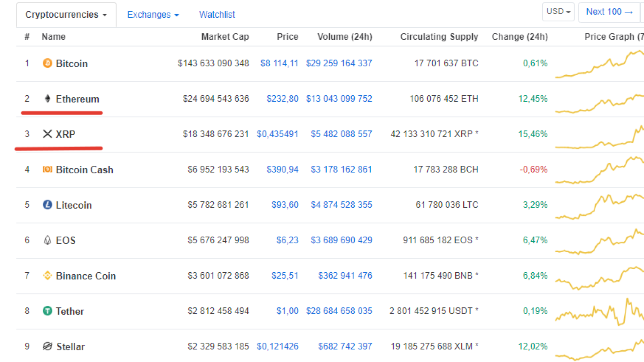
Task: Click Bitcoin volume $29 259 164 337
Action: coord(339,63)
